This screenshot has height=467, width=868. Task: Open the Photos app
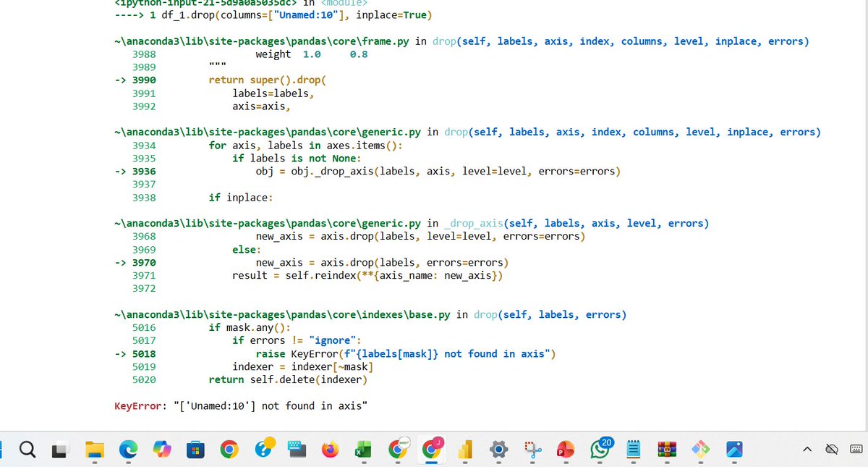pos(734,449)
